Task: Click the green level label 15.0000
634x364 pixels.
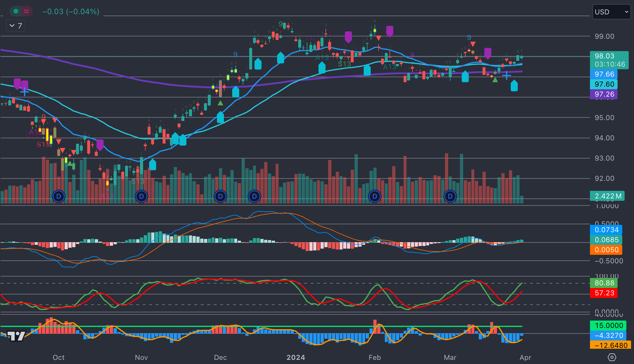Action: (x=608, y=326)
